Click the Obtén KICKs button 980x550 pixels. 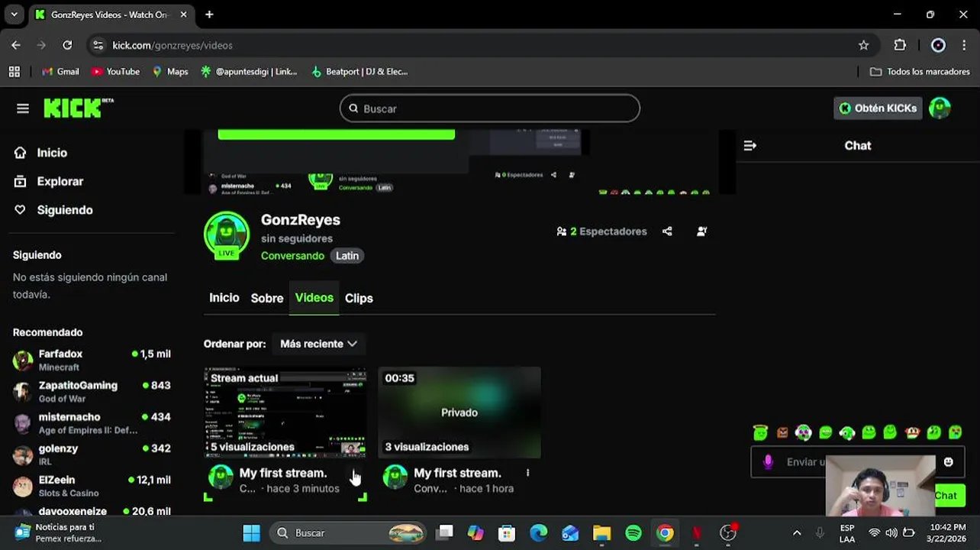pos(878,108)
